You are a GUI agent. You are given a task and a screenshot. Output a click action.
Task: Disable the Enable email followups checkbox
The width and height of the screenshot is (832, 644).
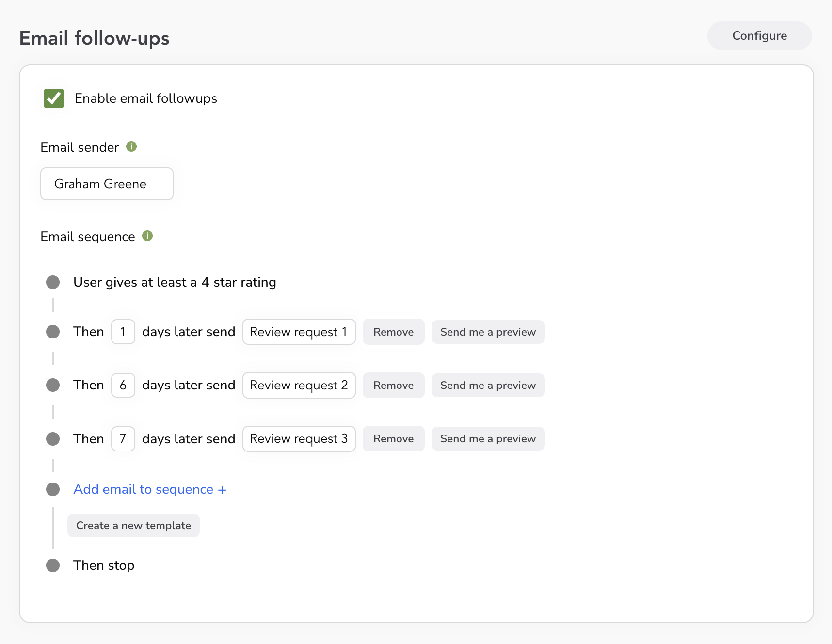[x=54, y=98]
